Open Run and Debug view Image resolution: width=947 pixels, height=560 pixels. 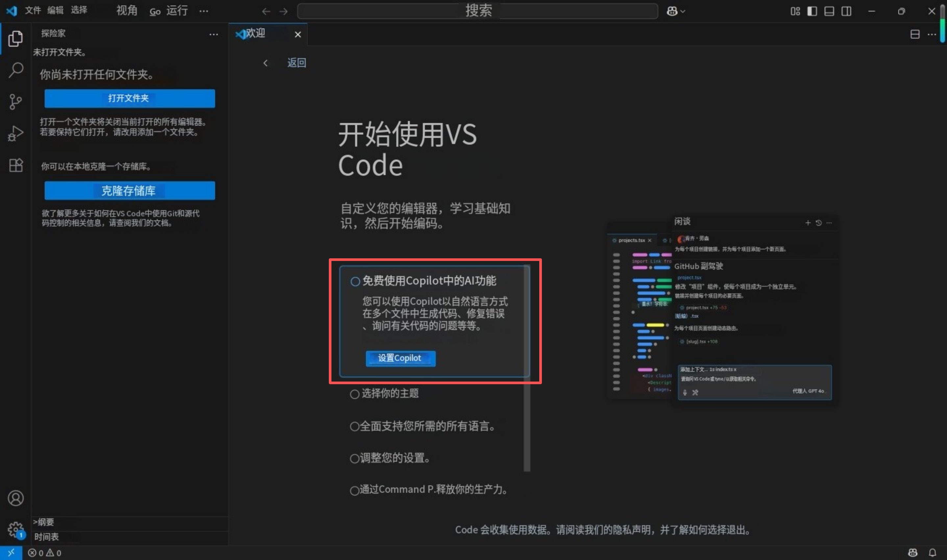coord(15,133)
